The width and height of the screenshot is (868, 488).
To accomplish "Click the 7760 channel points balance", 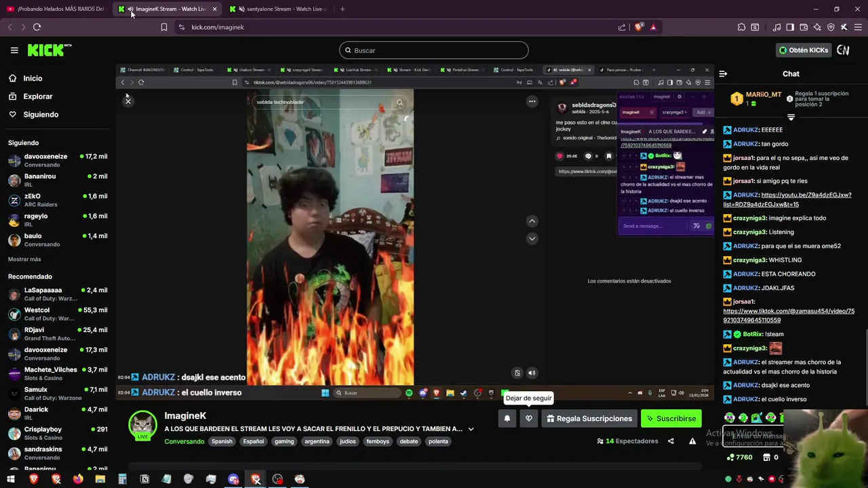I will pos(739,457).
